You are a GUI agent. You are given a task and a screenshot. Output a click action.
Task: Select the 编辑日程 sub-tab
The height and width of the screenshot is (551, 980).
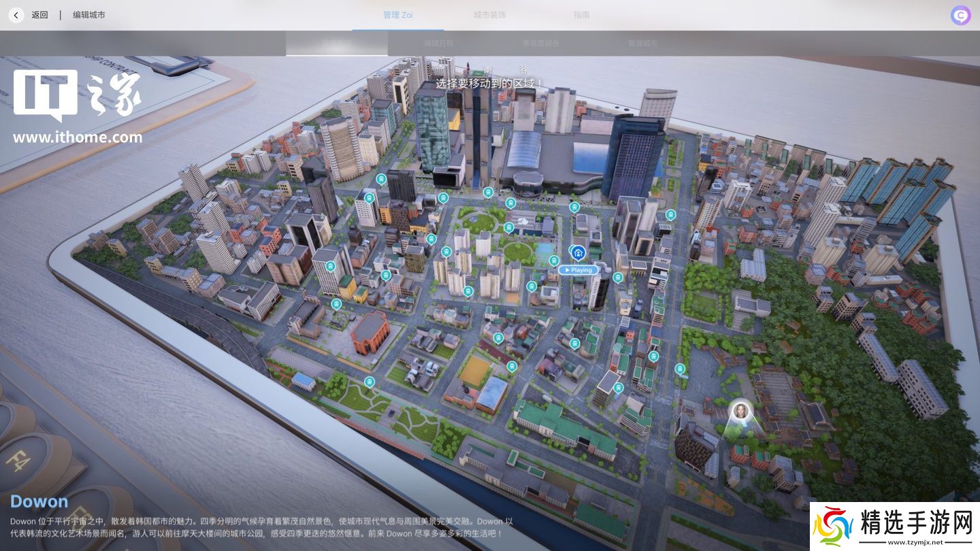438,43
